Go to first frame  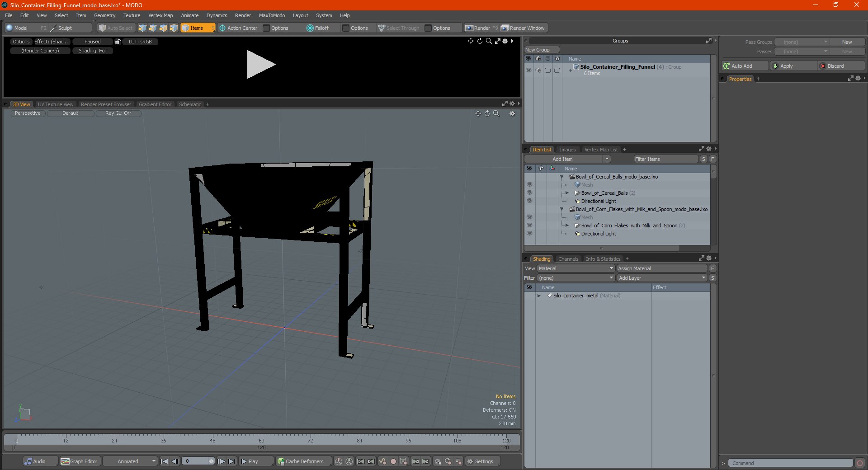coord(165,461)
